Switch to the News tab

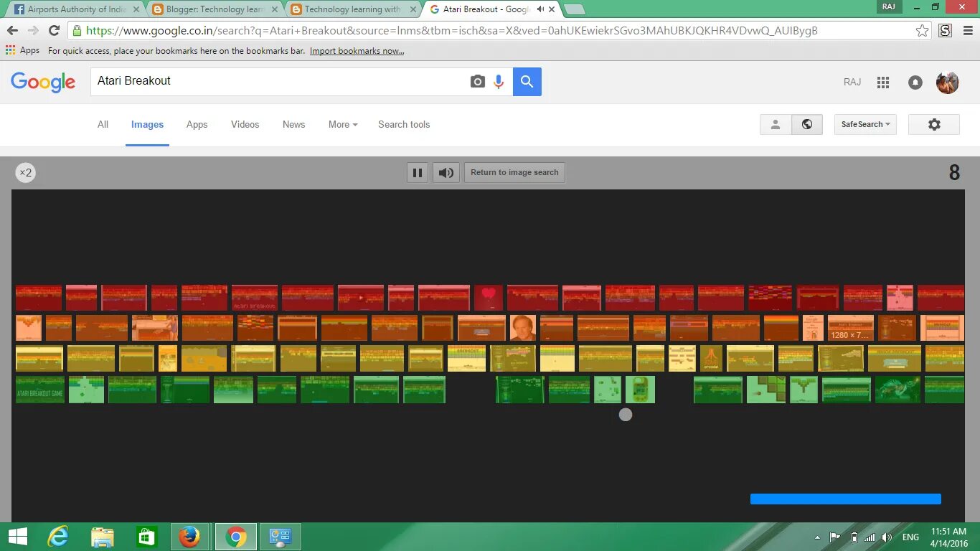(293, 124)
